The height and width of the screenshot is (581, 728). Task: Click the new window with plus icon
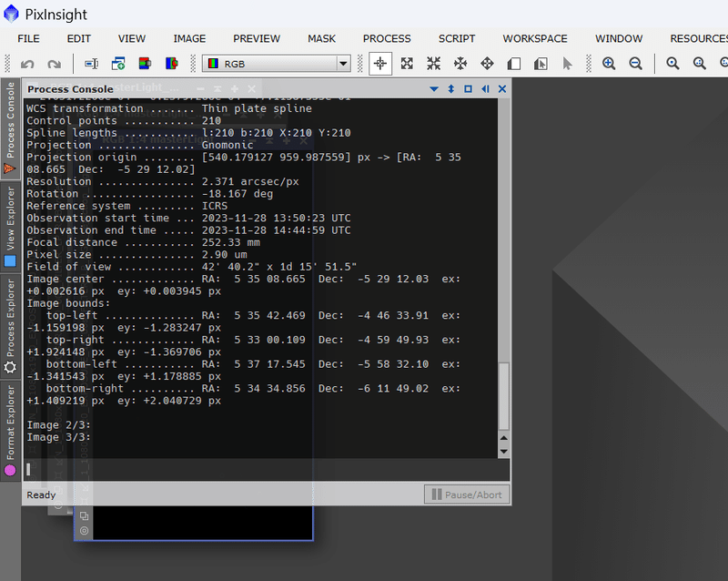click(x=118, y=64)
